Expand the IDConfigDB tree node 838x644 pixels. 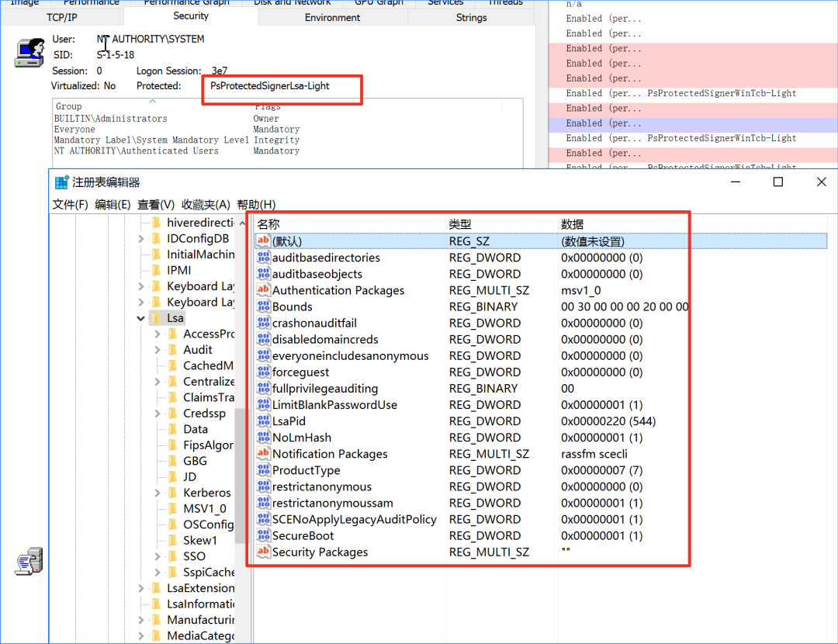click(141, 239)
